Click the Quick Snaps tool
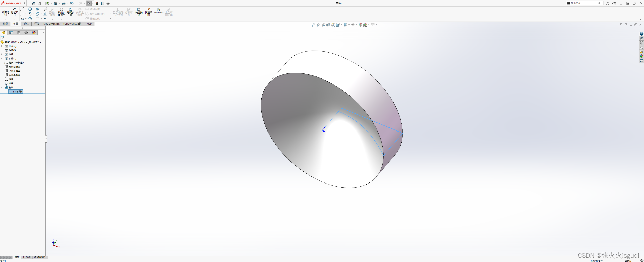644x262 pixels. coord(139,12)
